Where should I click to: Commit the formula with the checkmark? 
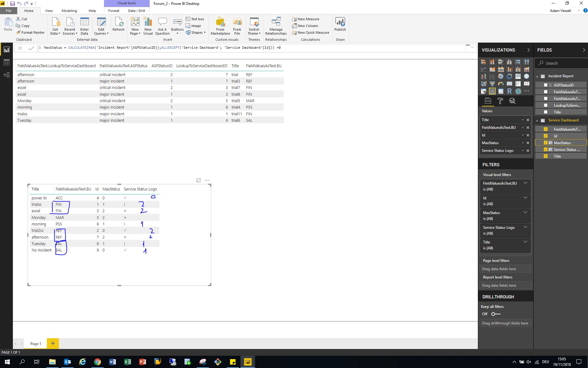click(31, 48)
